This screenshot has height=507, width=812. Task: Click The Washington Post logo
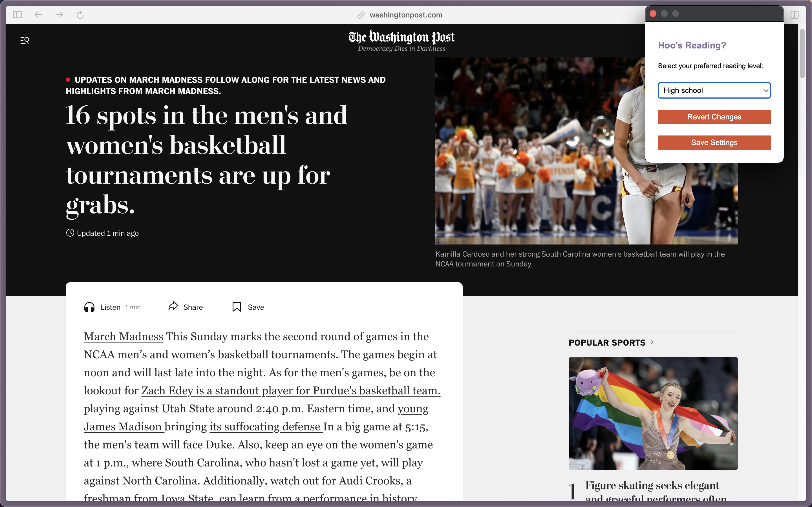click(401, 37)
